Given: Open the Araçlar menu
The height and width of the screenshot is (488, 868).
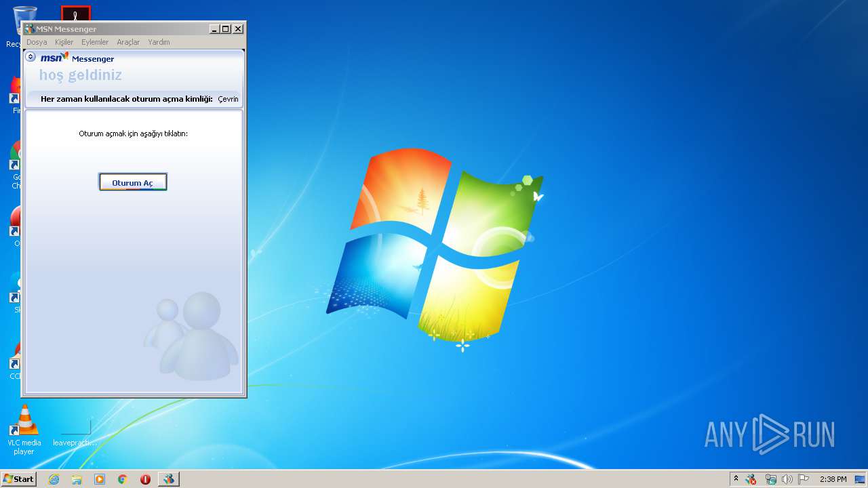Looking at the screenshot, I should tap(128, 42).
